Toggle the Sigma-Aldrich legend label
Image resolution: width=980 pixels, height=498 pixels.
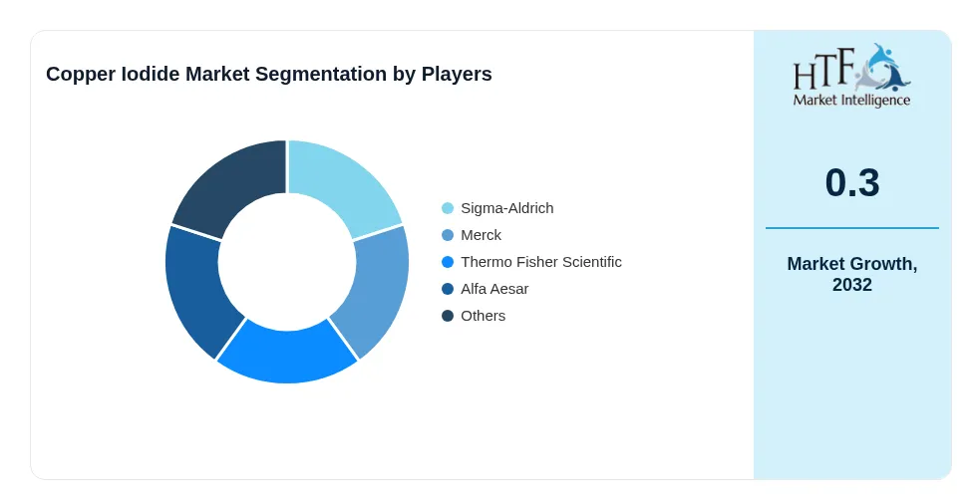pos(506,208)
